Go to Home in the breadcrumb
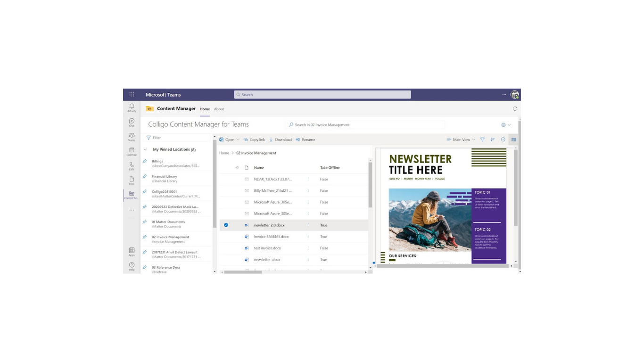This screenshot has height=362, width=644. tap(224, 153)
